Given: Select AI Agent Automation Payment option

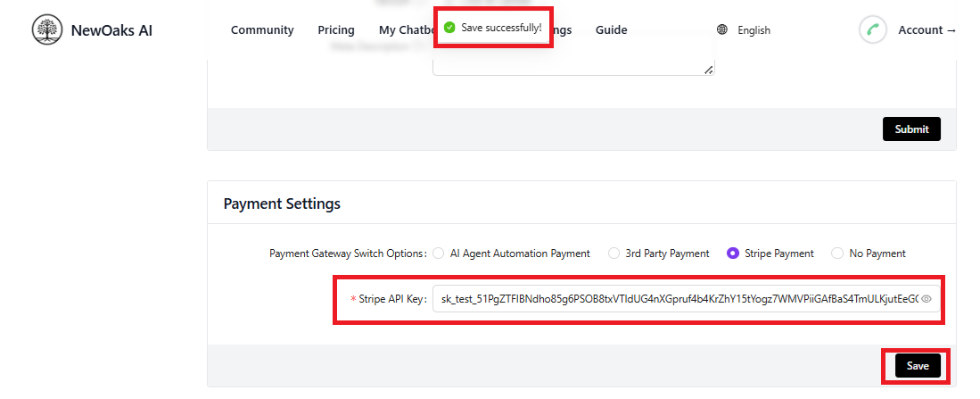Looking at the screenshot, I should click(x=439, y=254).
